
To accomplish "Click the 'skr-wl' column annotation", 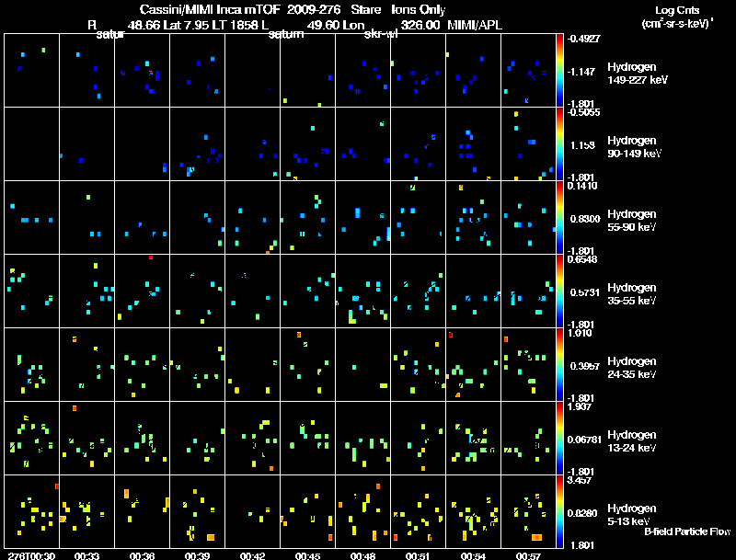I will pyautogui.click(x=381, y=34).
